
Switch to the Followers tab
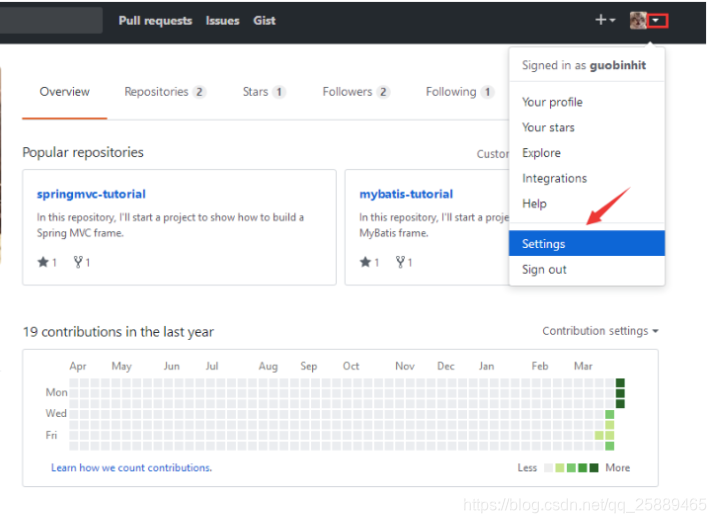tap(356, 92)
